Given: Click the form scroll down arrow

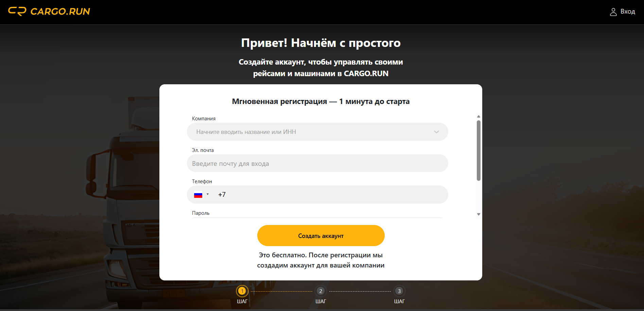Looking at the screenshot, I should 478,214.
